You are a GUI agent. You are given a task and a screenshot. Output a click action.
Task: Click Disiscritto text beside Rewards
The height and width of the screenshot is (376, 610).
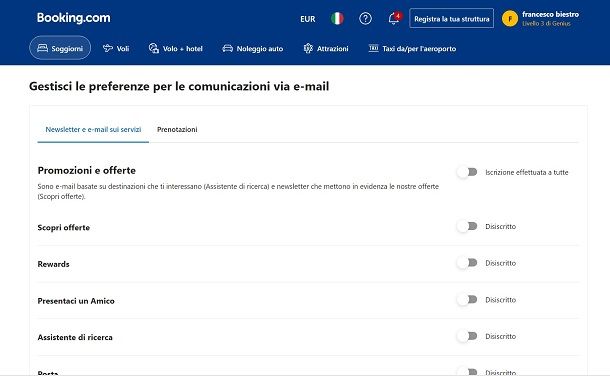pyautogui.click(x=501, y=263)
